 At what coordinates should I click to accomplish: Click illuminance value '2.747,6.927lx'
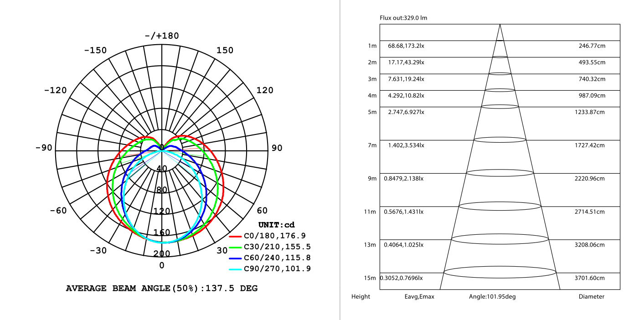point(406,112)
